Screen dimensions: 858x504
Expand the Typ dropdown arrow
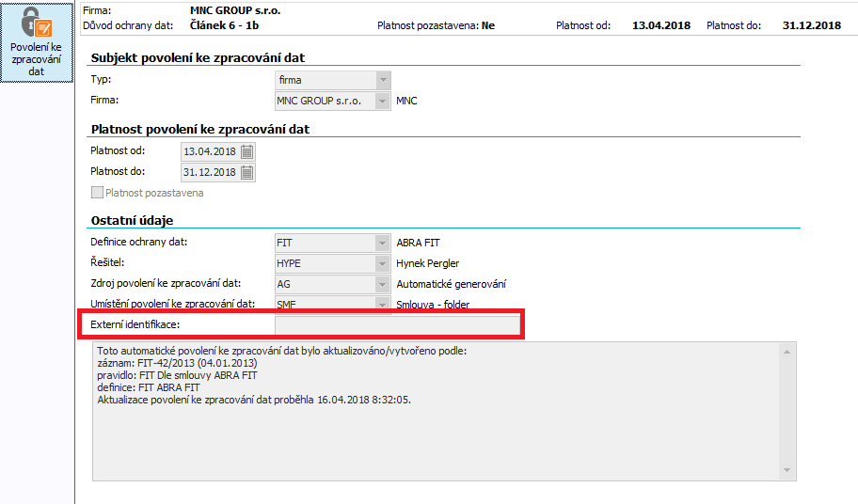tap(382, 80)
